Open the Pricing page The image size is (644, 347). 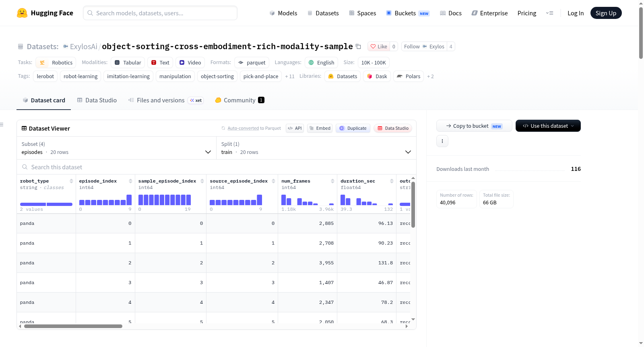[527, 13]
